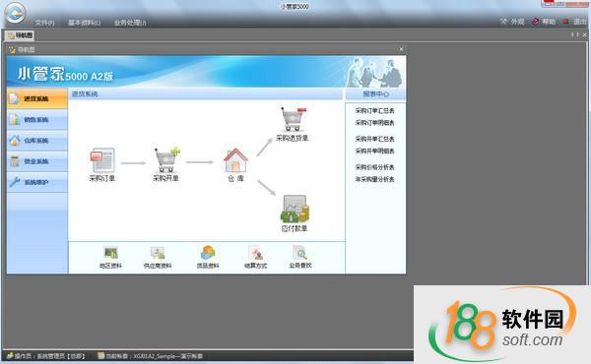Open the 基本资料 menu
The height and width of the screenshot is (364, 591).
tap(84, 23)
